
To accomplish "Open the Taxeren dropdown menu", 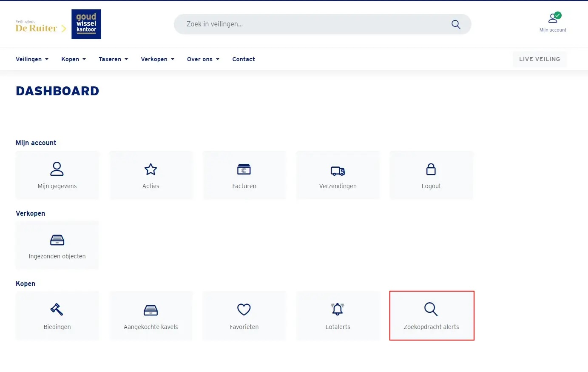I will [x=113, y=59].
